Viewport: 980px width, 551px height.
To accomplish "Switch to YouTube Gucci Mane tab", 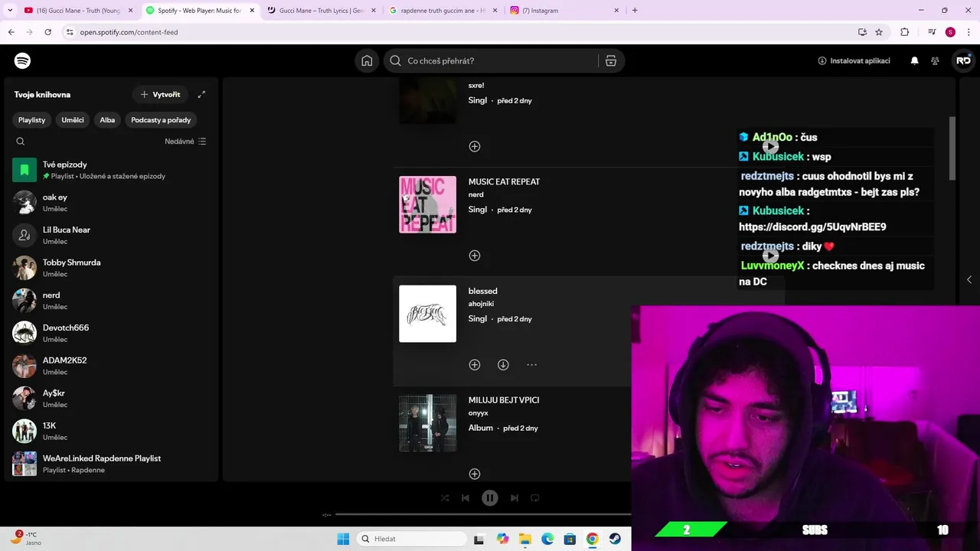I will (78, 11).
